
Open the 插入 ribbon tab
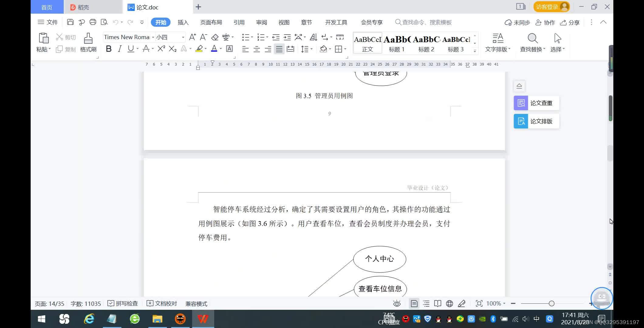pyautogui.click(x=183, y=22)
